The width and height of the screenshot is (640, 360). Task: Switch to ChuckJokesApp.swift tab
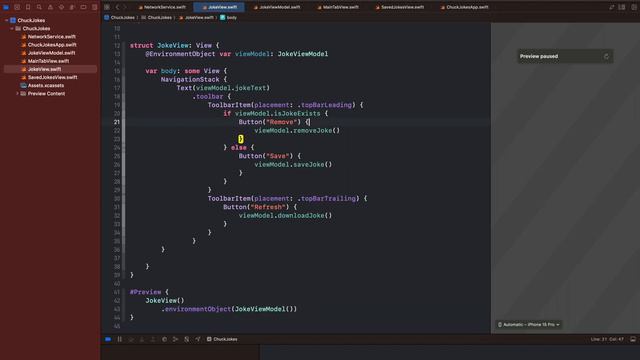click(464, 7)
